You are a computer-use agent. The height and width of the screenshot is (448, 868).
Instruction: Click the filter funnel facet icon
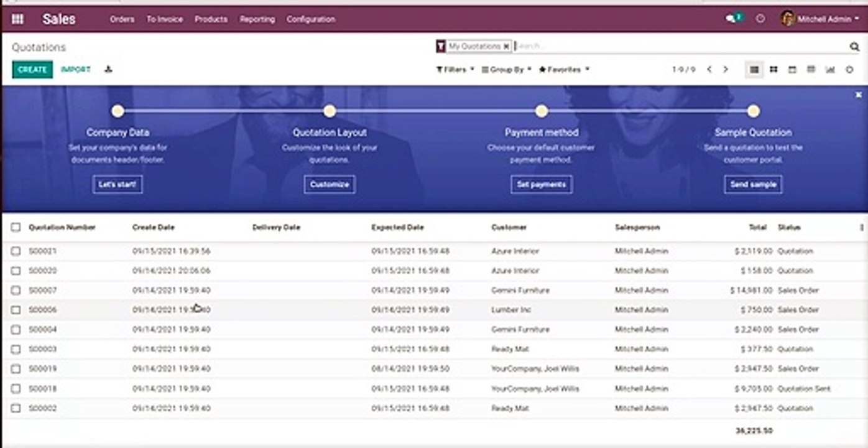pyautogui.click(x=441, y=46)
